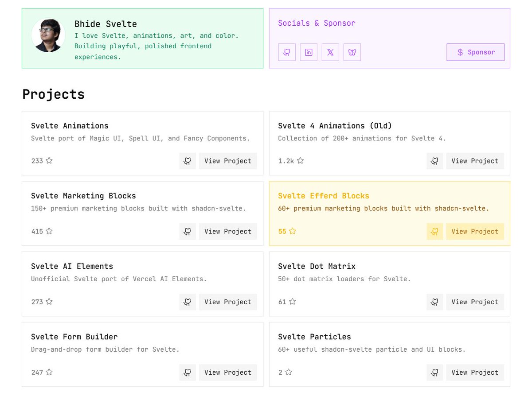View Project for Svelte Dot Matrix
Viewport: 532px width, 396px height.
475,302
